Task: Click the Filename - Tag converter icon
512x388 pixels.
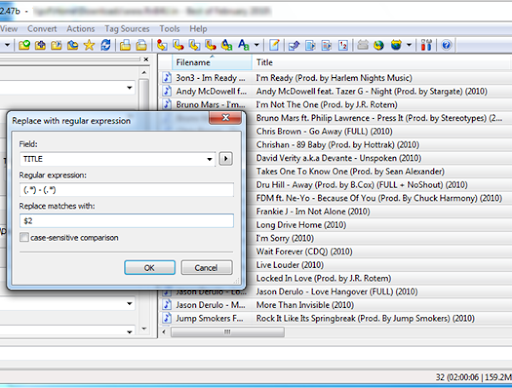Action: click(178, 45)
